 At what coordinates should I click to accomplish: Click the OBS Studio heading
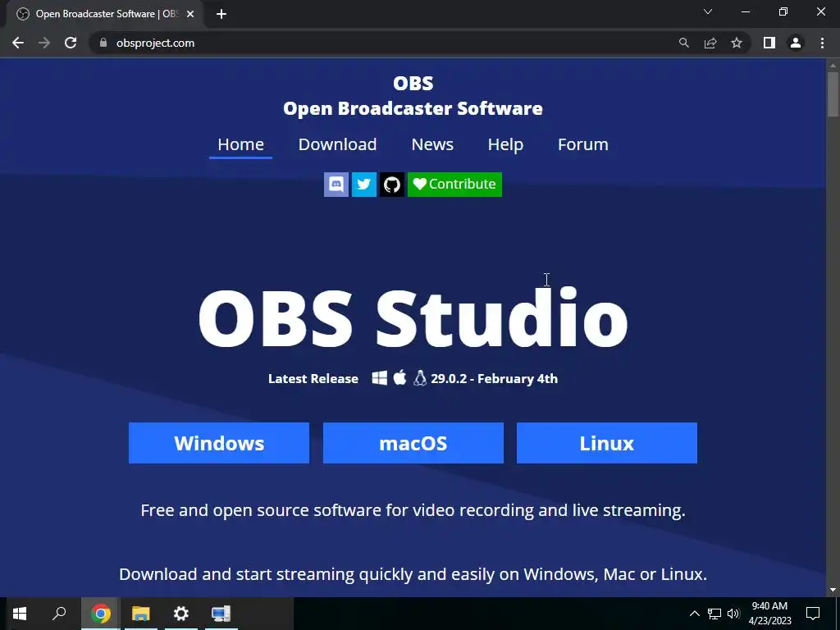(413, 319)
